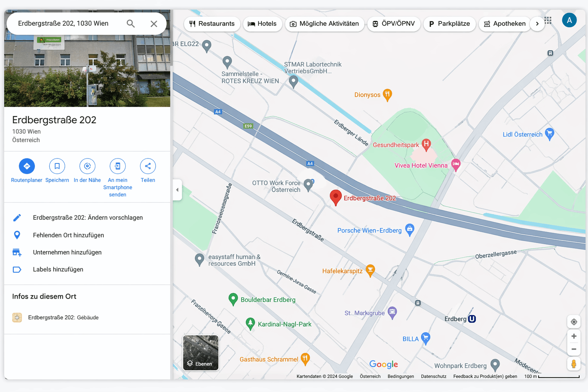Open the street view photo of the building
The image size is (588, 392).
(x=87, y=71)
